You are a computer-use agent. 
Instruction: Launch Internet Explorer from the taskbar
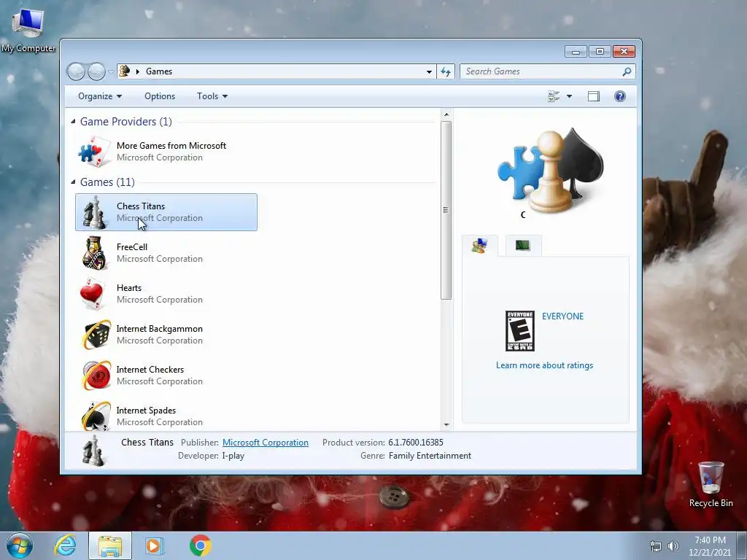coord(65,545)
